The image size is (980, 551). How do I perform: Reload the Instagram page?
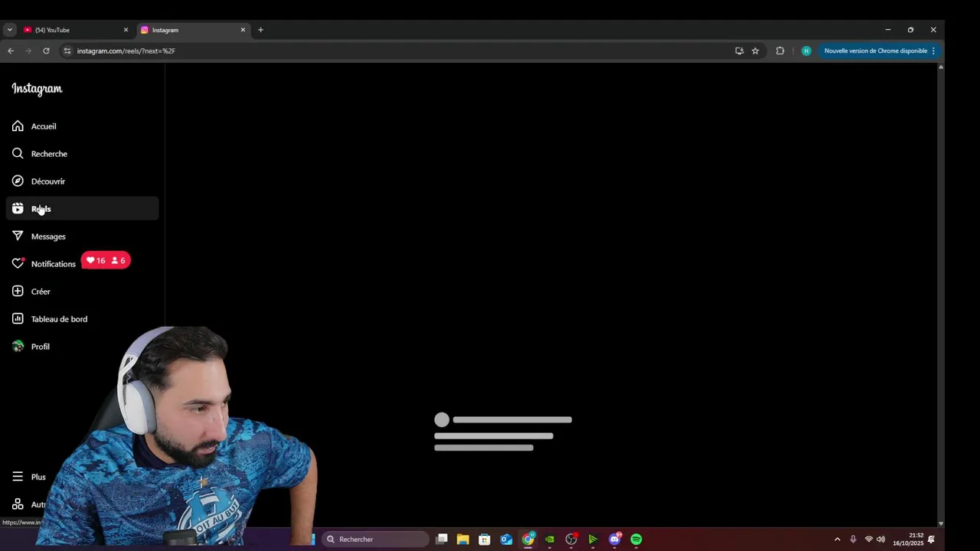pyautogui.click(x=46, y=51)
